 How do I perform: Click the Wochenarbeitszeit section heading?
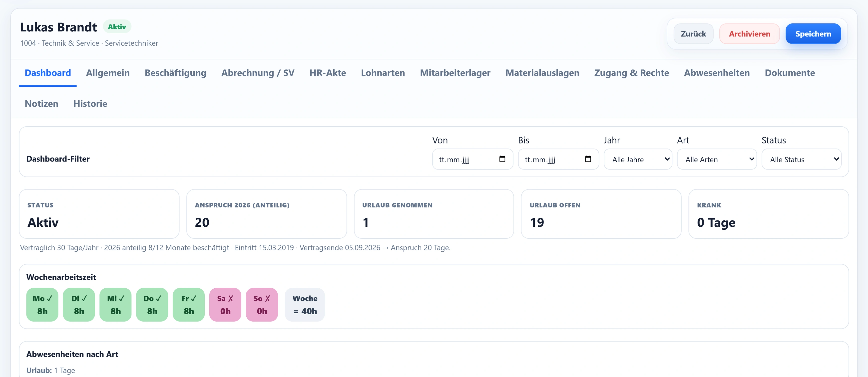61,277
